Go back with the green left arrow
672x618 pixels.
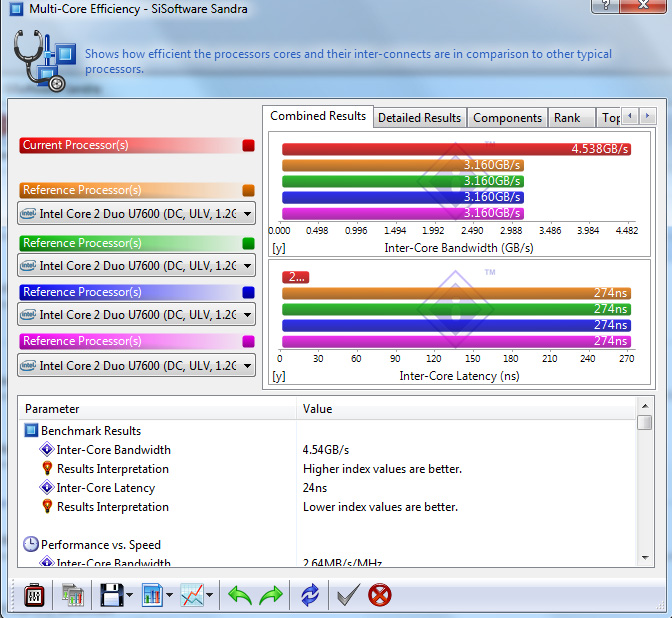point(240,595)
